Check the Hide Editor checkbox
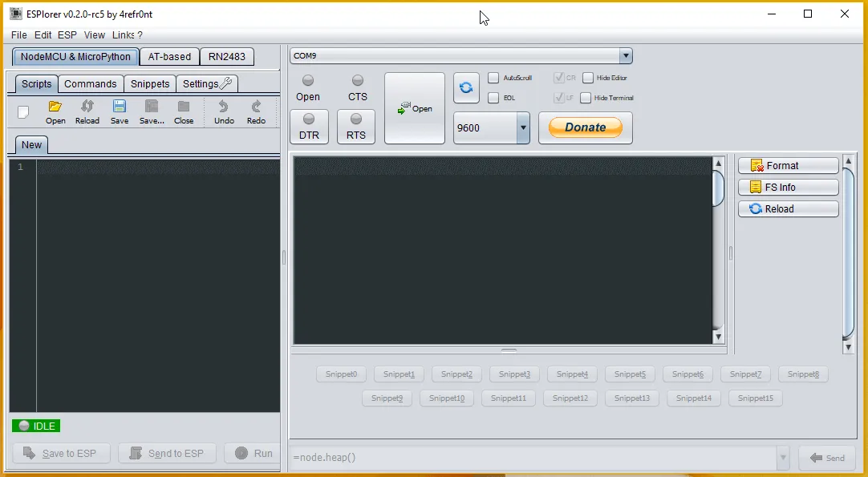This screenshot has height=477, width=868. pyautogui.click(x=588, y=78)
